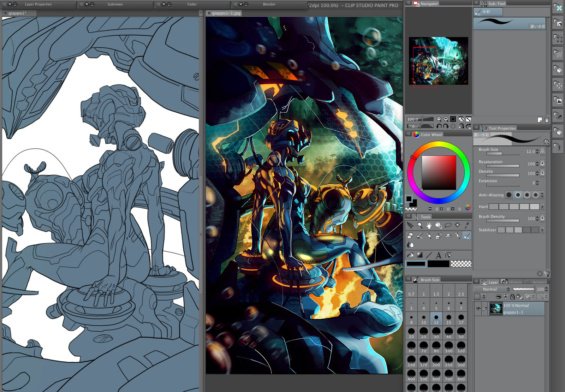Expand the arrow at end of Hardness row
565x392 pixels.
pyautogui.click(x=543, y=207)
